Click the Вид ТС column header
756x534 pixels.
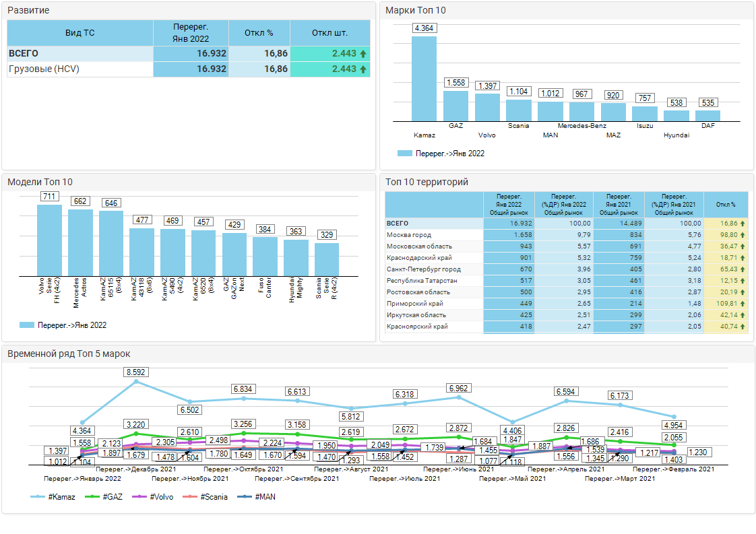point(80,32)
